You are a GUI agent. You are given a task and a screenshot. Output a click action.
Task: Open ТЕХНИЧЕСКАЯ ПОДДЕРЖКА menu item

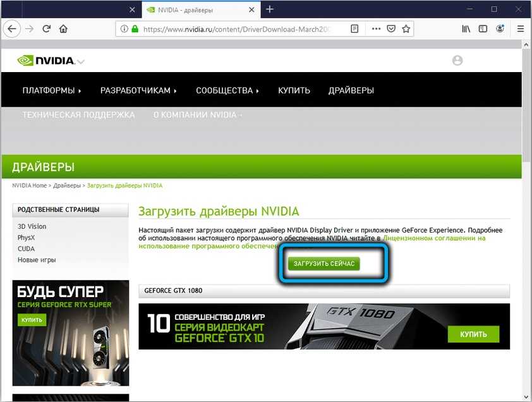(78, 115)
